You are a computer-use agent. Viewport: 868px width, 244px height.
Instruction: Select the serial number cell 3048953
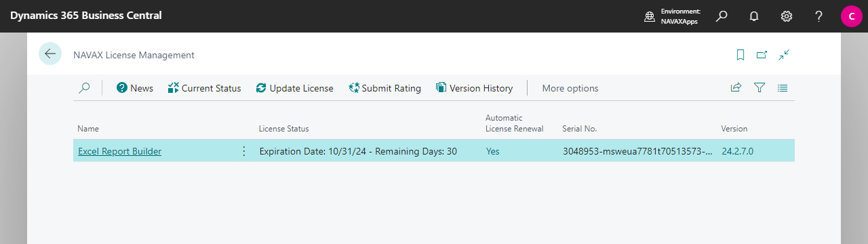pyautogui.click(x=637, y=151)
